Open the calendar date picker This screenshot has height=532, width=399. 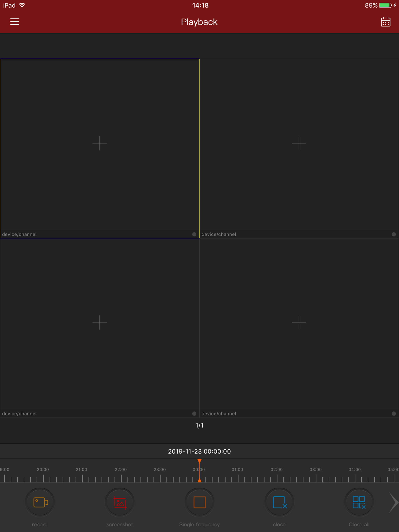[385, 22]
